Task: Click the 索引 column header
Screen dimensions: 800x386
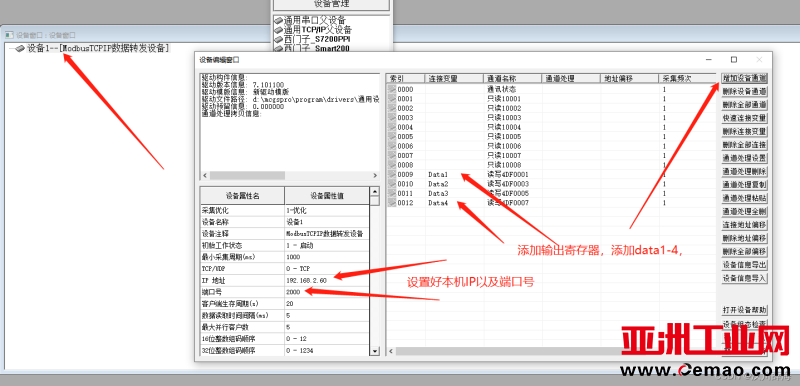Action: [406, 79]
